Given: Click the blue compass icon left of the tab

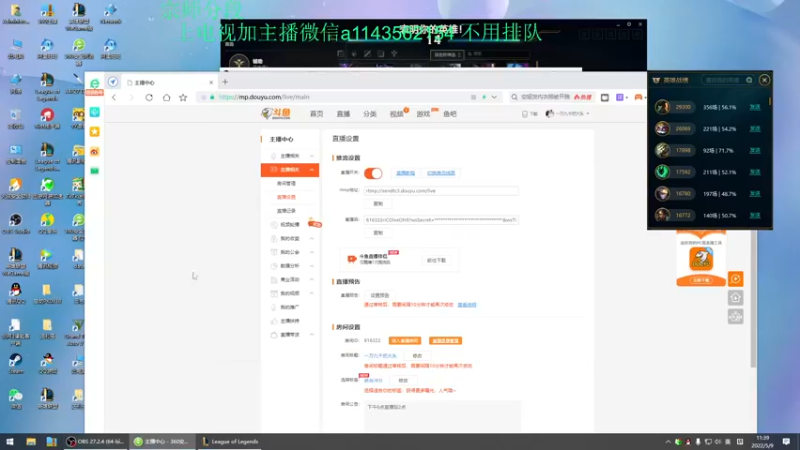Looking at the screenshot, I should point(113,82).
